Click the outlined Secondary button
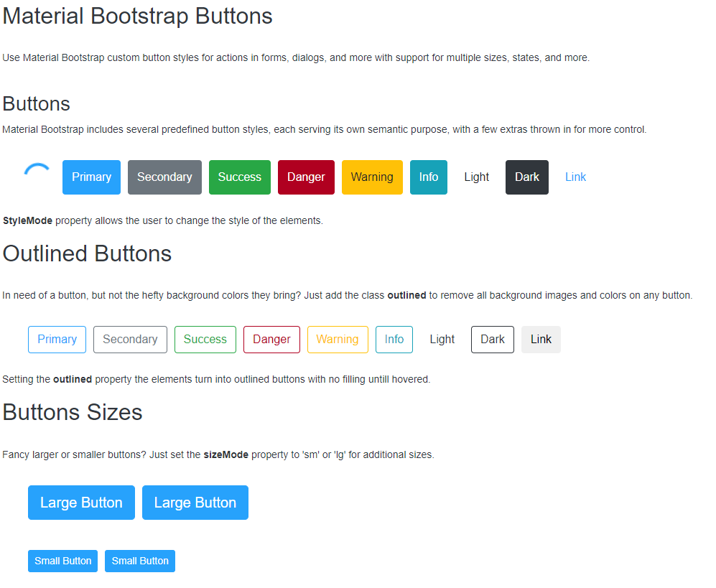This screenshot has width=716, height=588. click(130, 340)
